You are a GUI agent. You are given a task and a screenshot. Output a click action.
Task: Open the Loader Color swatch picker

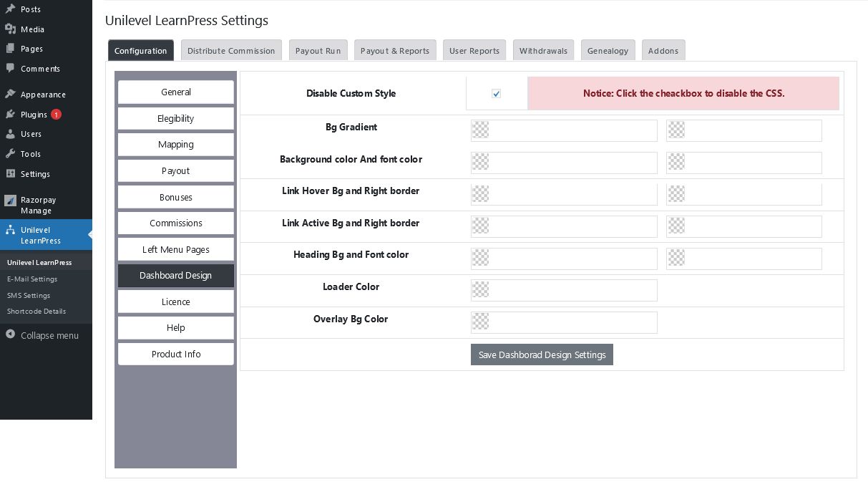point(481,290)
